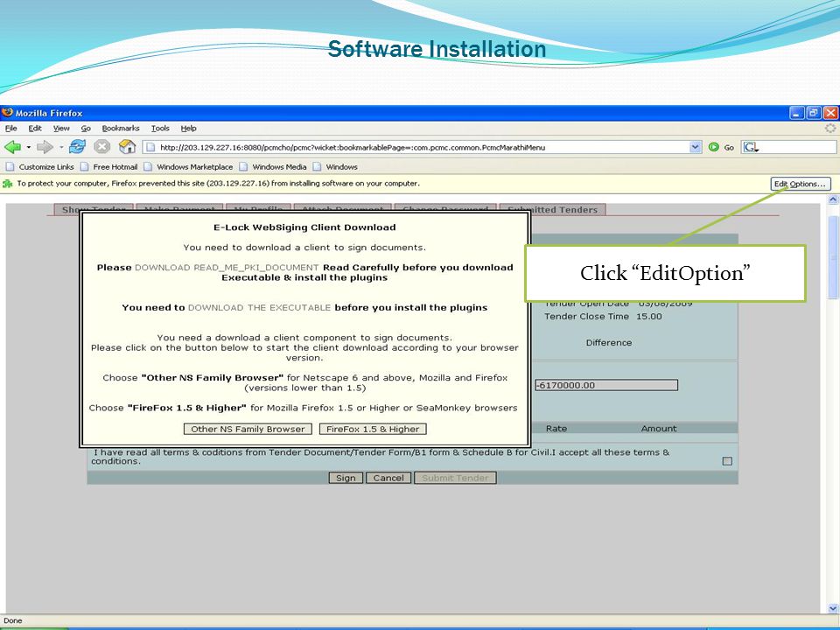This screenshot has width=840, height=630.
Task: Click the Difference label
Action: [x=609, y=343]
